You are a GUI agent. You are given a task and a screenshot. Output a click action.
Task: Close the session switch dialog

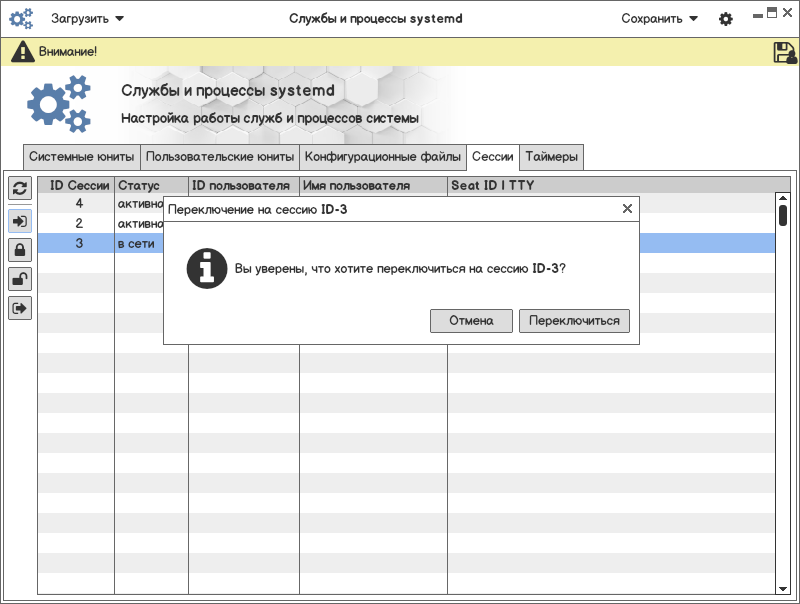point(627,209)
